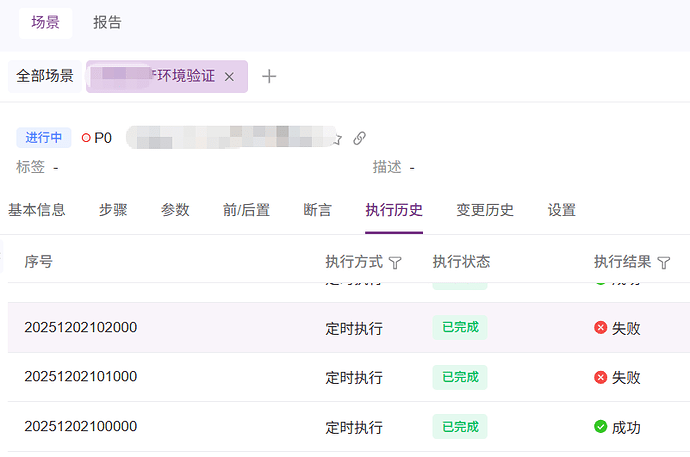The image size is (690, 457).
Task: Switch to the 参数 tab
Action: (175, 210)
